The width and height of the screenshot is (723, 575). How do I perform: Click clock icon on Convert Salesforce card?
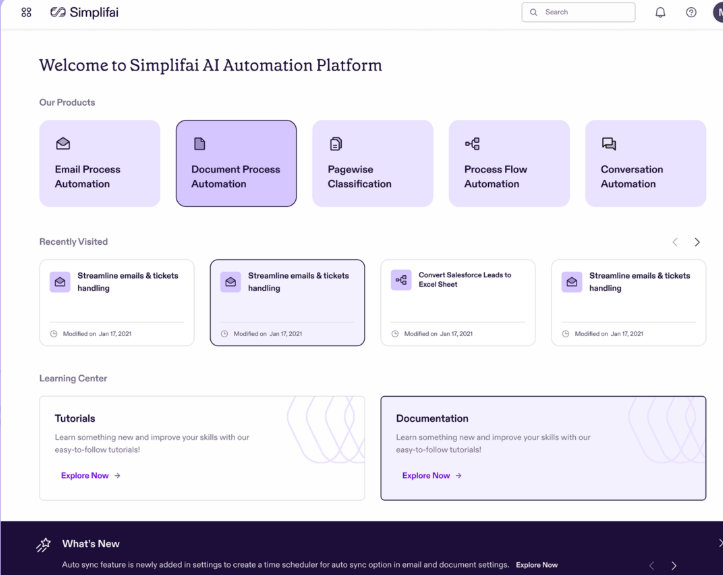395,333
